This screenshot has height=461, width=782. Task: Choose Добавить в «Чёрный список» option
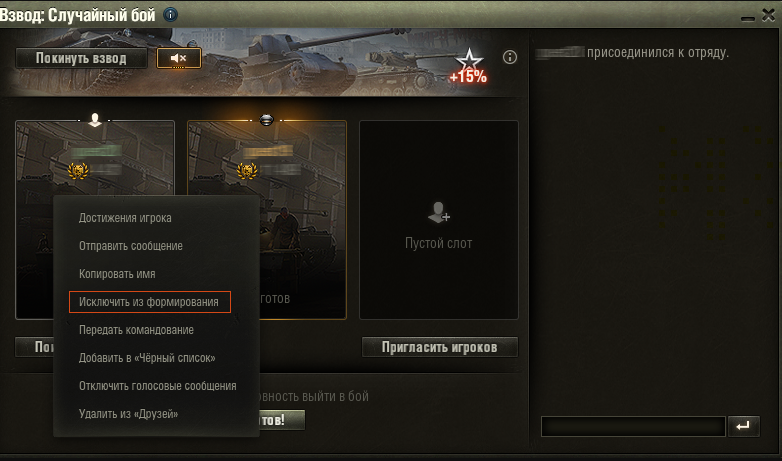coord(147,358)
